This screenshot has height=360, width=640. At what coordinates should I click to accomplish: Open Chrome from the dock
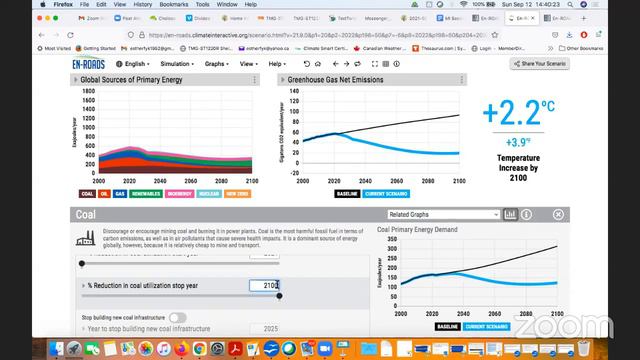[200, 349]
